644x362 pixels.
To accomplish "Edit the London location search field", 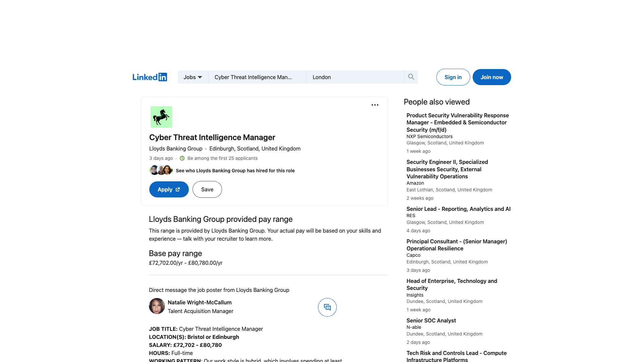I will coord(355,77).
